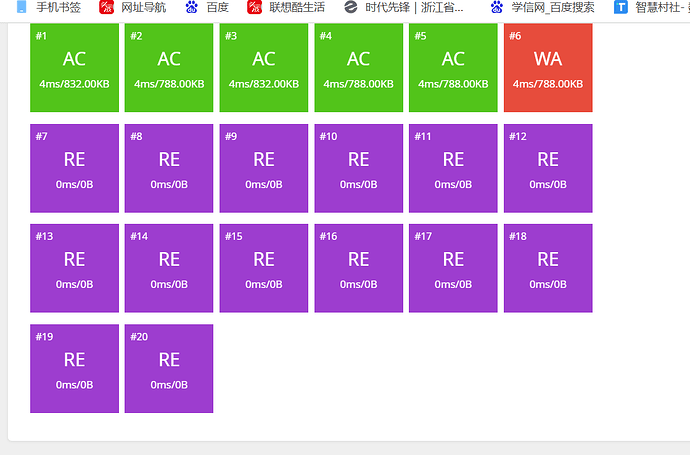Open the 联想酷生活 bookmark
The width and height of the screenshot is (690, 455).
pos(286,7)
